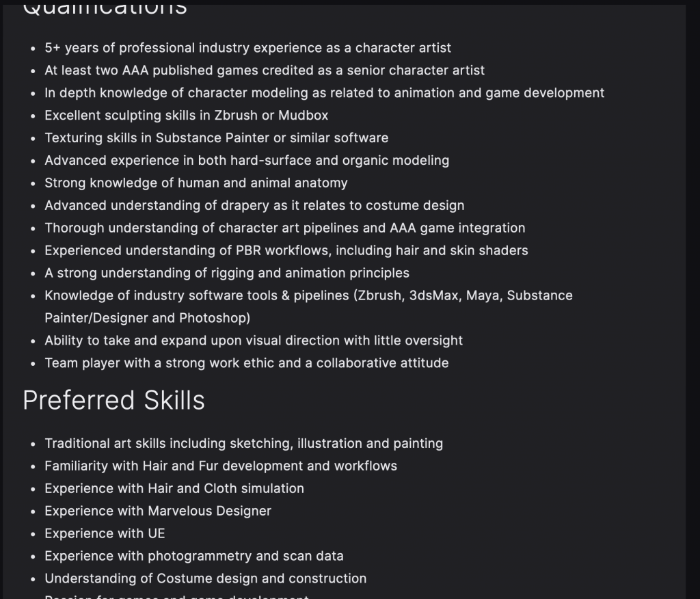Screen dimensions: 700x599
Task: Click the 'Strong knowledge of human and animal anatomy' line
Action: click(x=196, y=183)
